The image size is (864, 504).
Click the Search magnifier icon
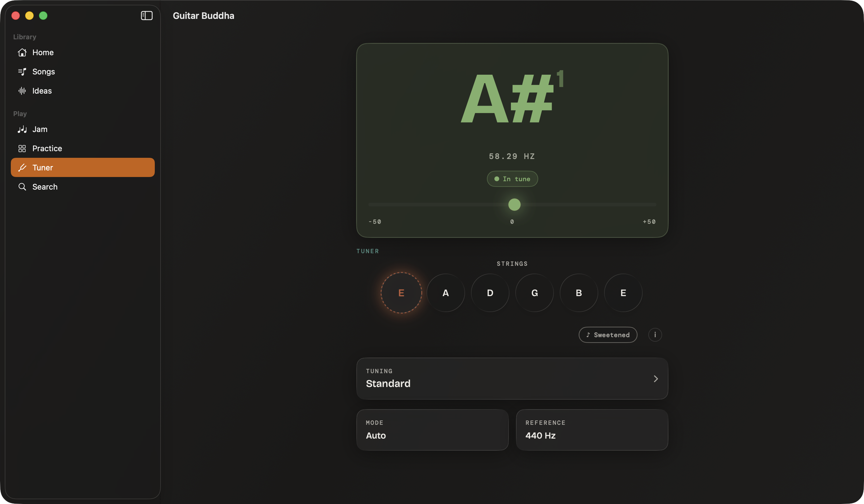[22, 187]
